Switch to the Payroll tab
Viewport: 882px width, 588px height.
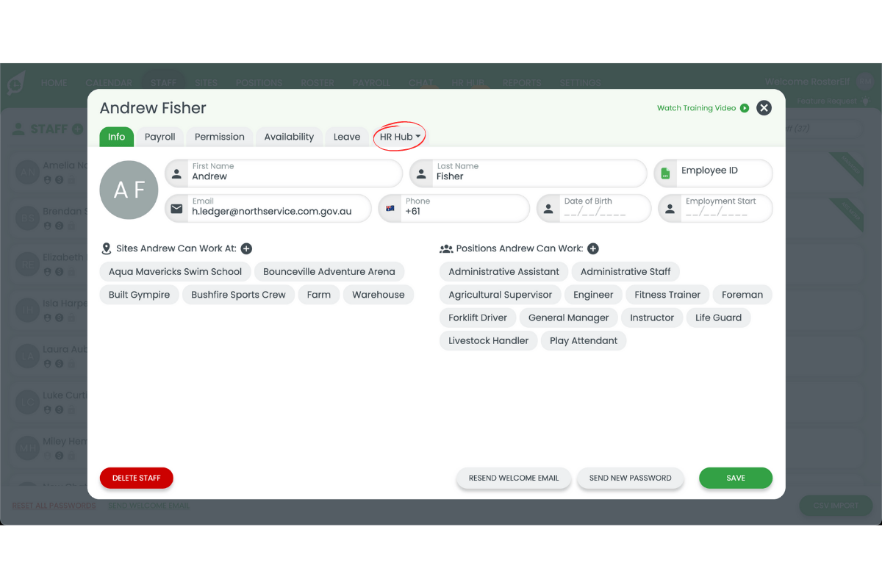point(159,136)
